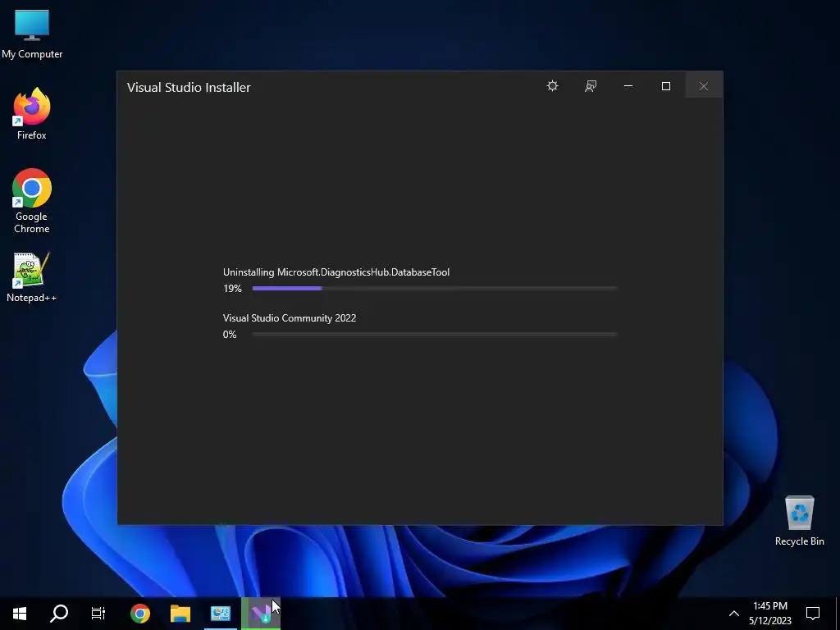Click the Visual Studio Installer taskbar icon

pyautogui.click(x=261, y=614)
